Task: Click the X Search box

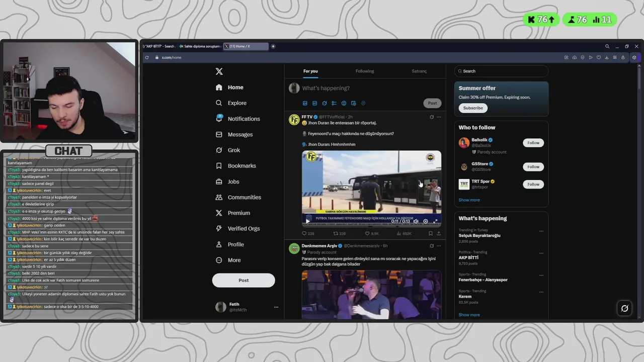Action: point(501,71)
